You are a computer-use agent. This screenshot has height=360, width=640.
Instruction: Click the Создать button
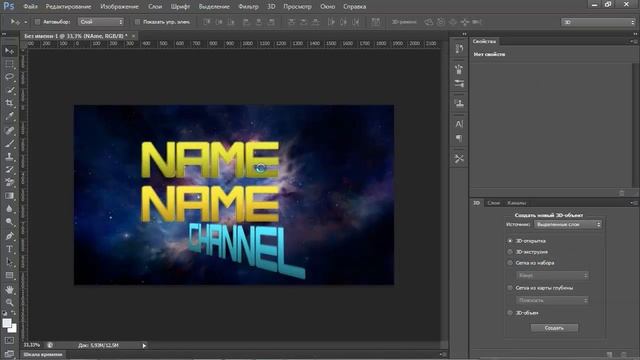[554, 328]
